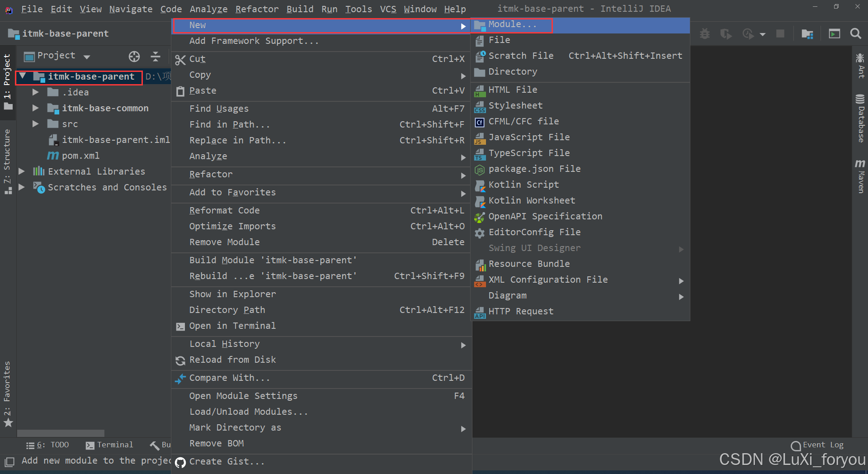This screenshot has height=474, width=868.
Task: Click the Paste clipboard icon
Action: (180, 91)
